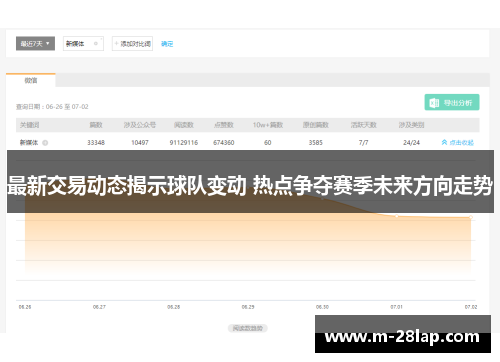Click the 06.26 axis label
The width and height of the screenshot is (500, 362).
25,307
